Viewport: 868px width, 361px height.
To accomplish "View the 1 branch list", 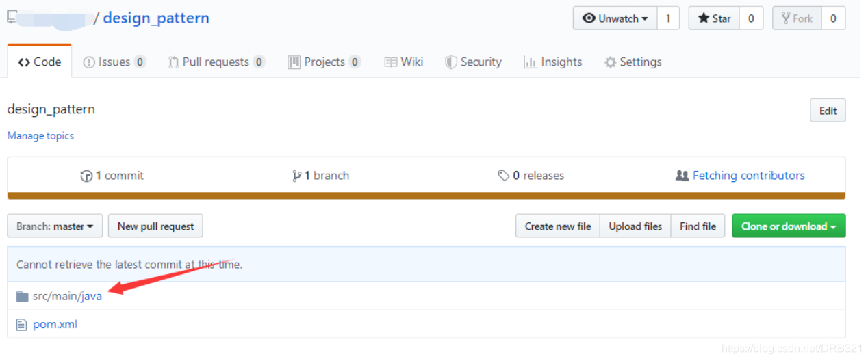I will click(320, 176).
